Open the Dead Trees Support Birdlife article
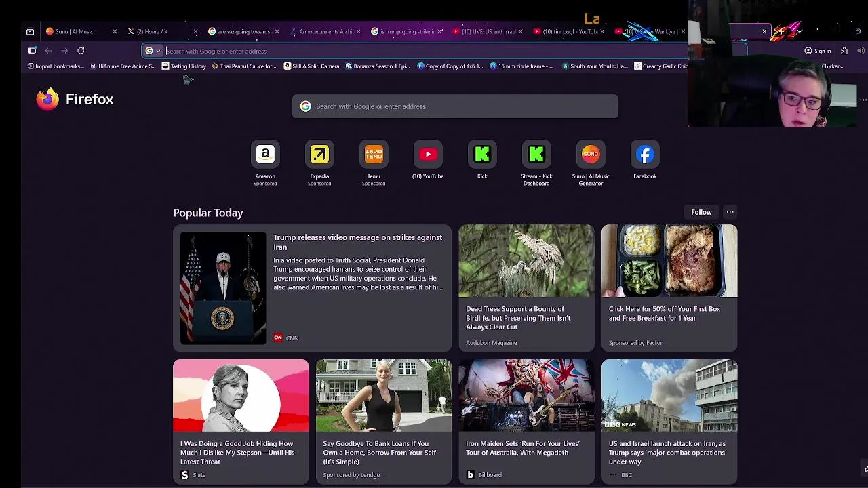This screenshot has width=868, height=488. point(518,318)
